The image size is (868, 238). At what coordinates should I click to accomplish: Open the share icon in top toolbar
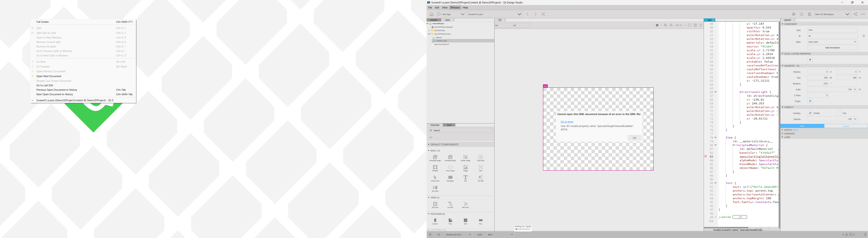tap(855, 14)
